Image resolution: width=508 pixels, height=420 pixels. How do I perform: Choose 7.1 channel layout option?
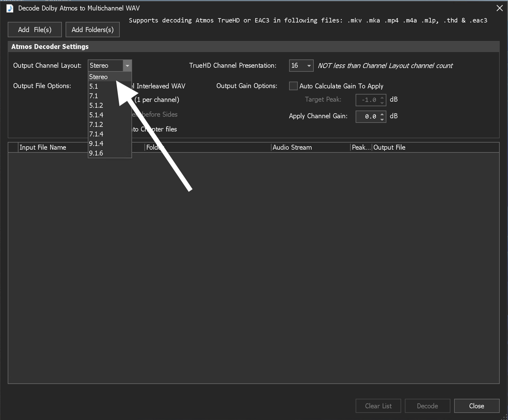click(110, 96)
